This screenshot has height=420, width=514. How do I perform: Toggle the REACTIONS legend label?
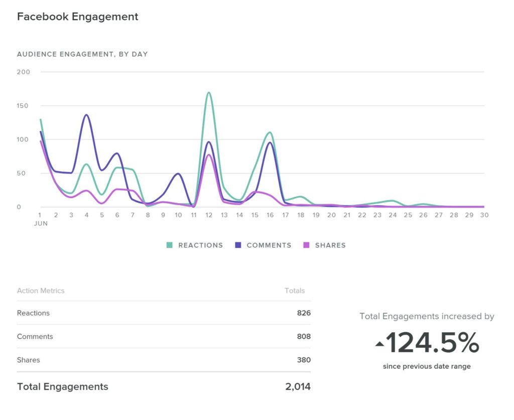tap(200, 245)
